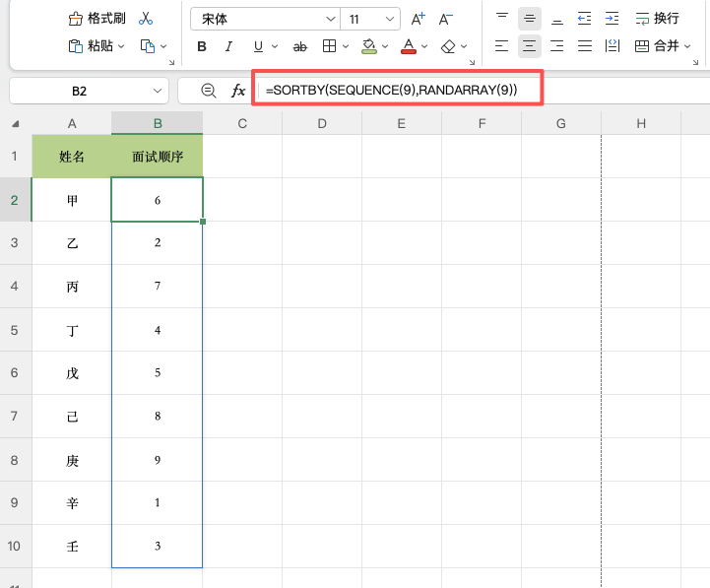Decrease font size with A- icon
The height and width of the screenshot is (588, 710).
[445, 19]
